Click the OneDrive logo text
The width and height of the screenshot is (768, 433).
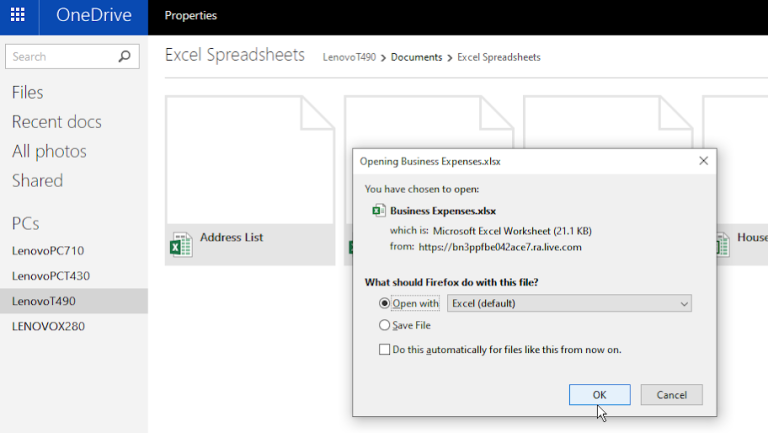coord(94,15)
